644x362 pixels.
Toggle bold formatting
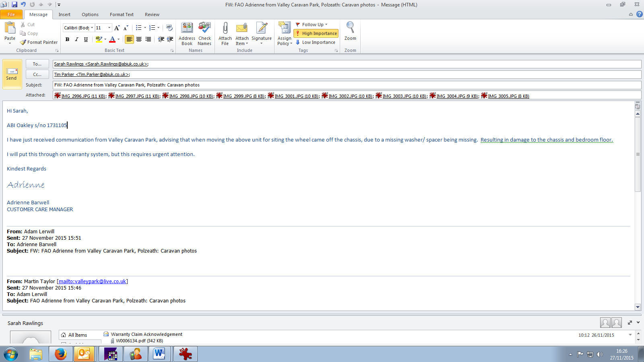(x=67, y=39)
